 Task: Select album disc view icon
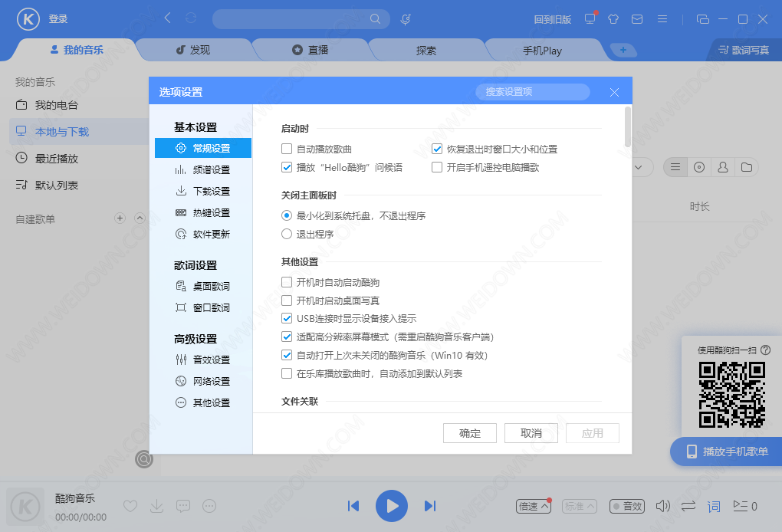coord(699,167)
